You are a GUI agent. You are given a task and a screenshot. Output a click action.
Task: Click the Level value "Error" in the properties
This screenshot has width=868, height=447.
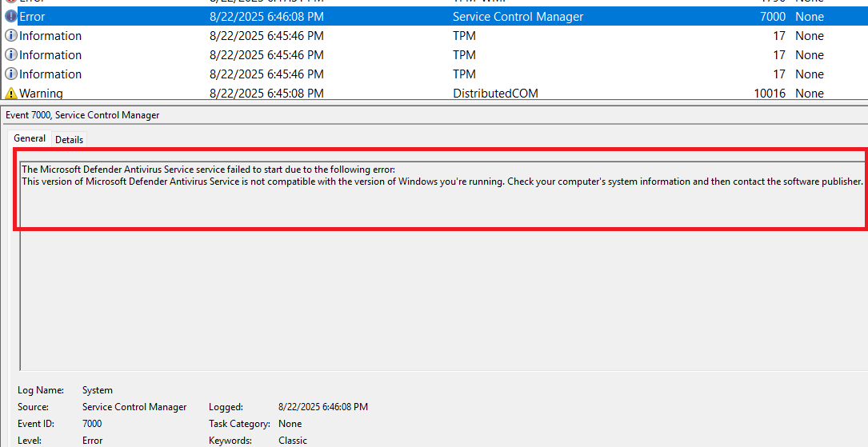[93, 441]
